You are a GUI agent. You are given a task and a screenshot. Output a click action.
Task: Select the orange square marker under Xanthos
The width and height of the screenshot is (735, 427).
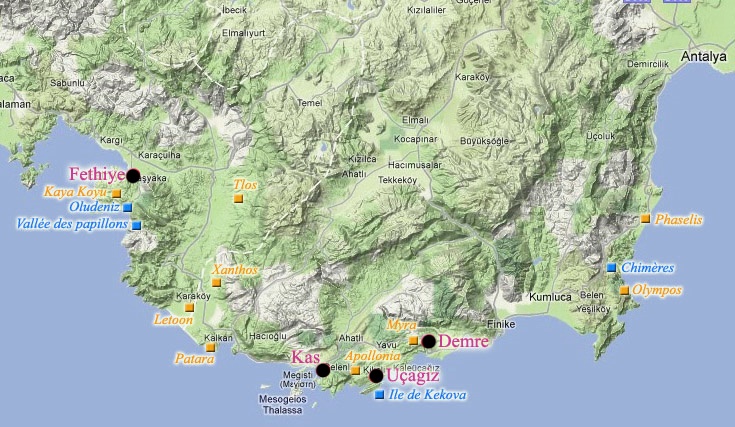(x=216, y=283)
